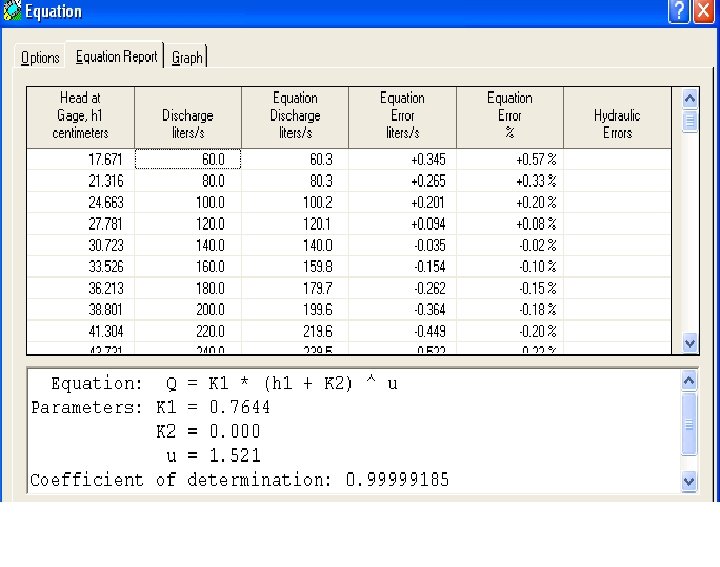Click the equation text scrollbar thumb
720x567 pixels.
[689, 424]
